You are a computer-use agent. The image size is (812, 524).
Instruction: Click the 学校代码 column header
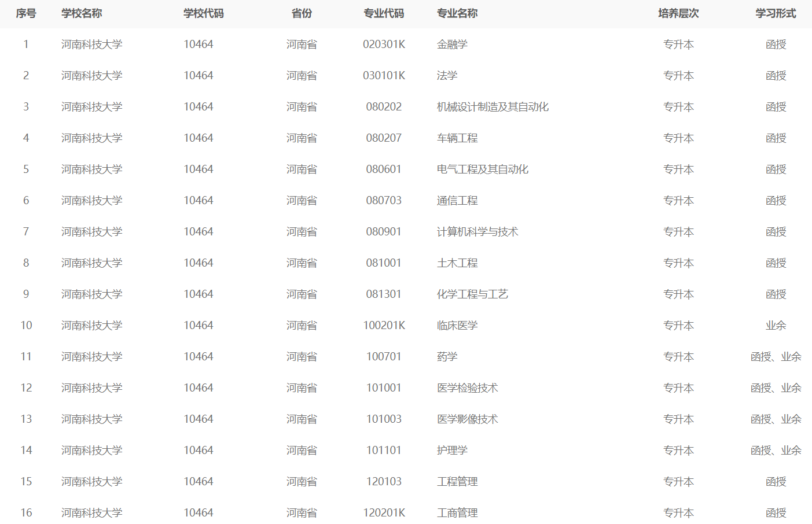click(204, 13)
